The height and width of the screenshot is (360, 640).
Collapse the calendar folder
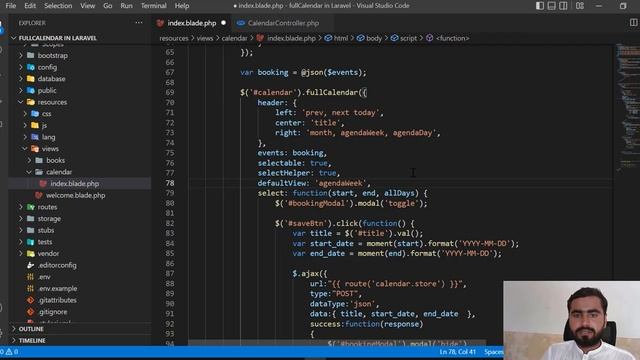pos(59,172)
